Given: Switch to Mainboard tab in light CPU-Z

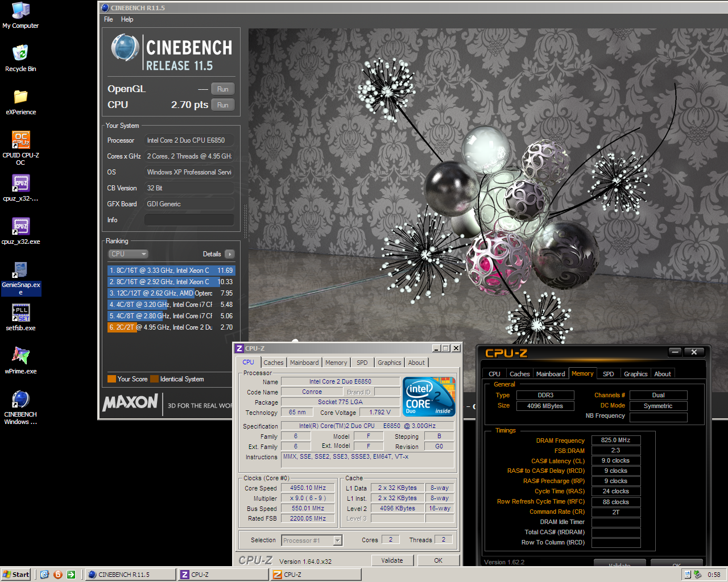Looking at the screenshot, I should pyautogui.click(x=304, y=363).
